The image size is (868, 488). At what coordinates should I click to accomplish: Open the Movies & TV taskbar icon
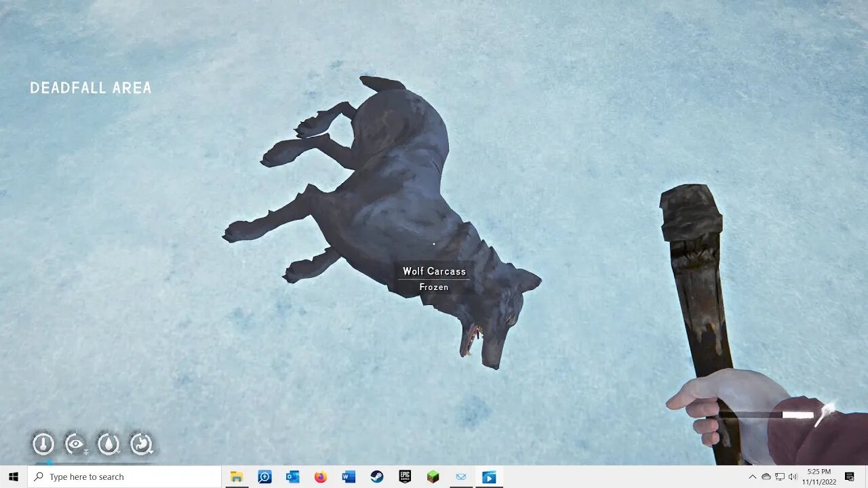click(489, 476)
